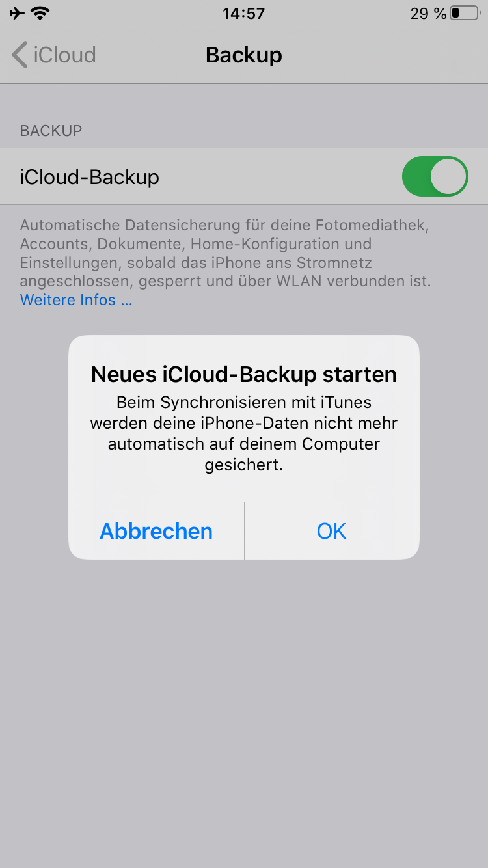The height and width of the screenshot is (868, 488).
Task: Tap empty navigation bar space right of Backup
Action: click(384, 55)
